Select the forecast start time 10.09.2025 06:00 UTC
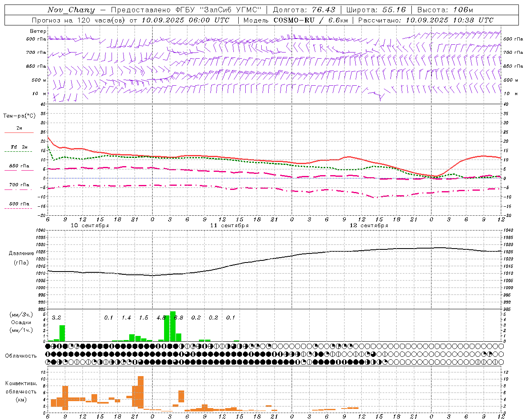Screen dimensions: 525x420 (186, 20)
